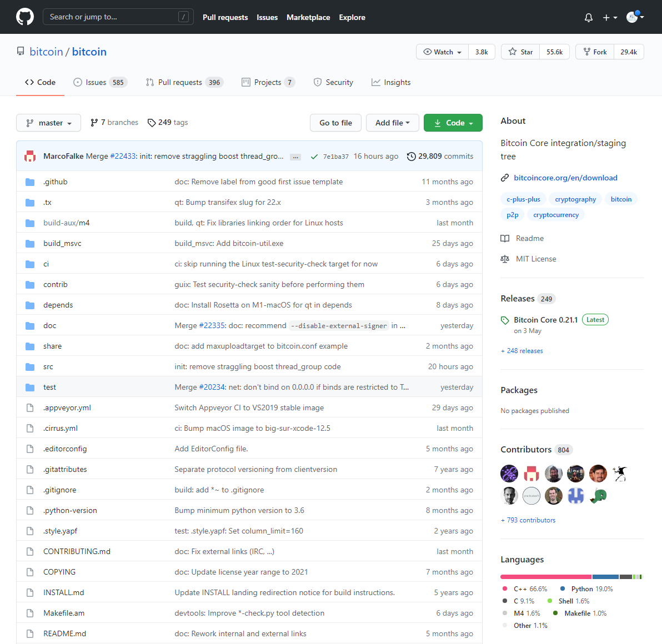Click the green check status icon on latest commit
The image size is (662, 644).
pyautogui.click(x=314, y=157)
